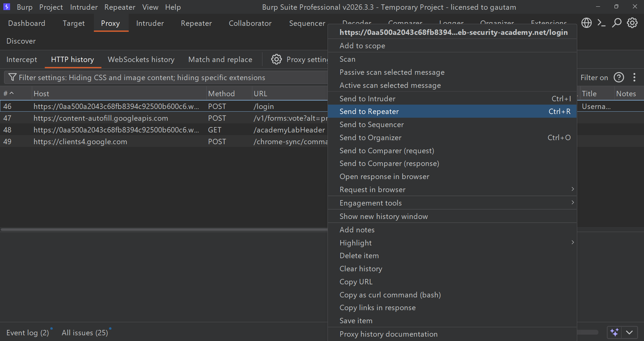This screenshot has width=644, height=341.
Task: Select Show new history window
Action: (x=452, y=216)
